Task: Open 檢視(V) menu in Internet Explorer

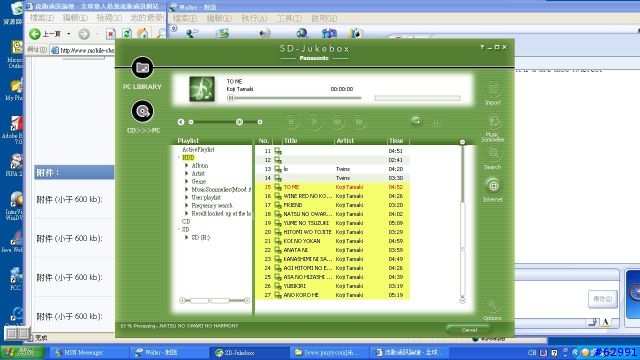Action: (x=109, y=18)
